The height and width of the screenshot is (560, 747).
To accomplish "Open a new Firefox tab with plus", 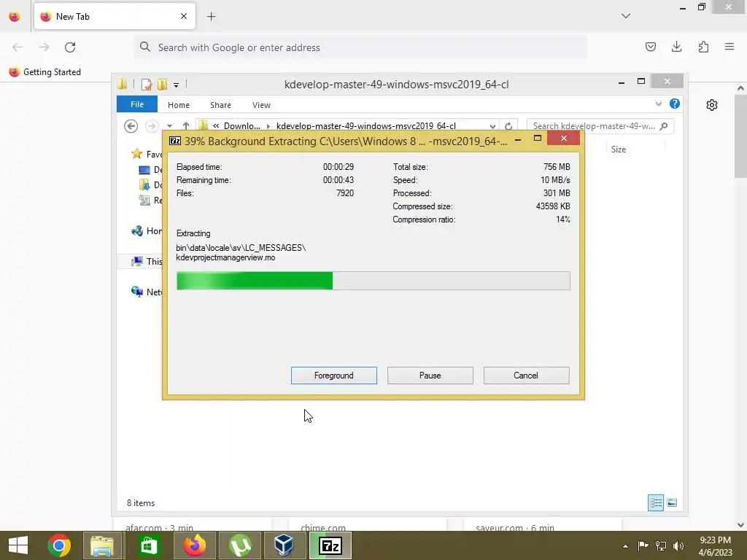I will pyautogui.click(x=211, y=16).
